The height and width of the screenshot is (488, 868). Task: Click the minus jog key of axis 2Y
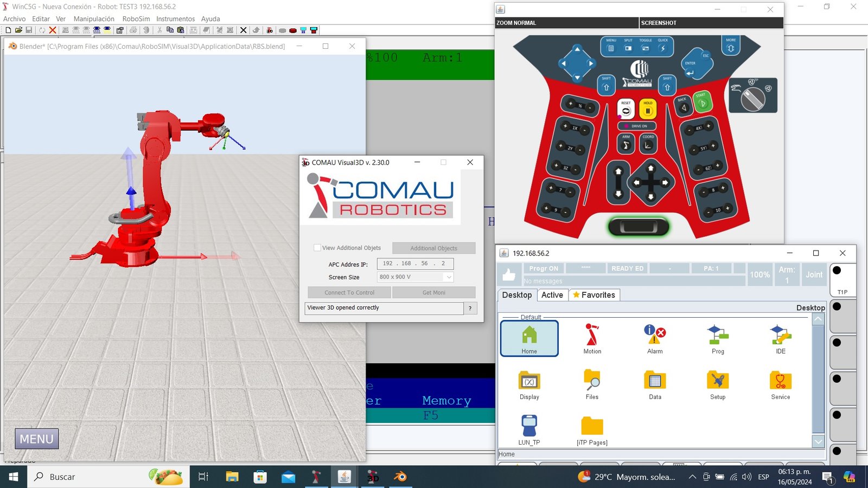pyautogui.click(x=579, y=150)
